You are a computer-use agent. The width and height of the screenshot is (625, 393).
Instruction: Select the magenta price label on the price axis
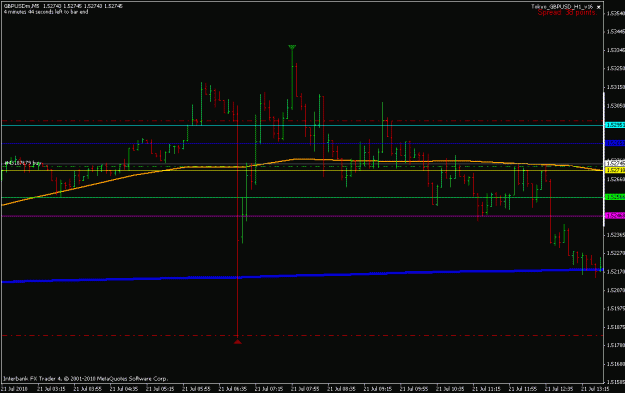click(x=615, y=216)
